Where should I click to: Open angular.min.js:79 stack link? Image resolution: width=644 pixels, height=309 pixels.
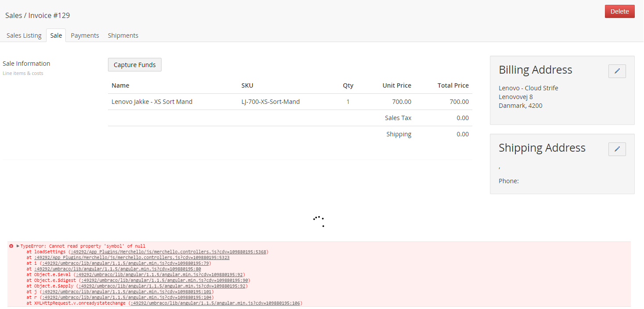pos(126,263)
